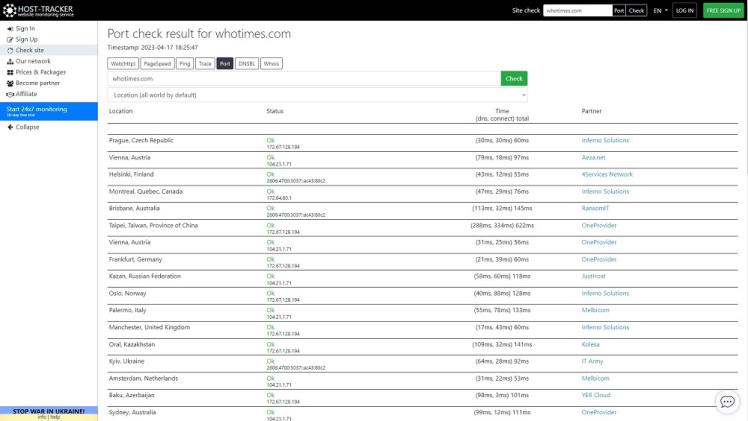Switch to the Whois tab
This screenshot has height=421, width=748.
click(x=270, y=63)
